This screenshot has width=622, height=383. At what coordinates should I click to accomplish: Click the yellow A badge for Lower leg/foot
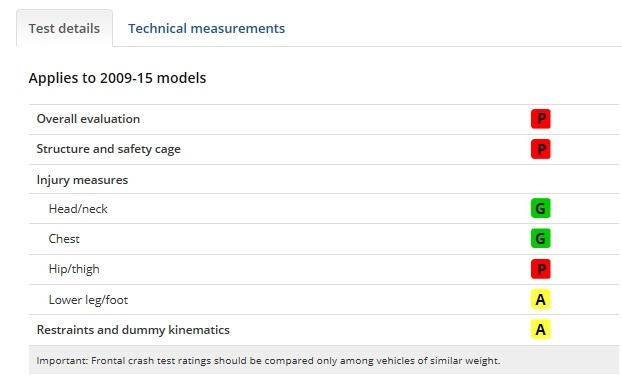(x=541, y=299)
